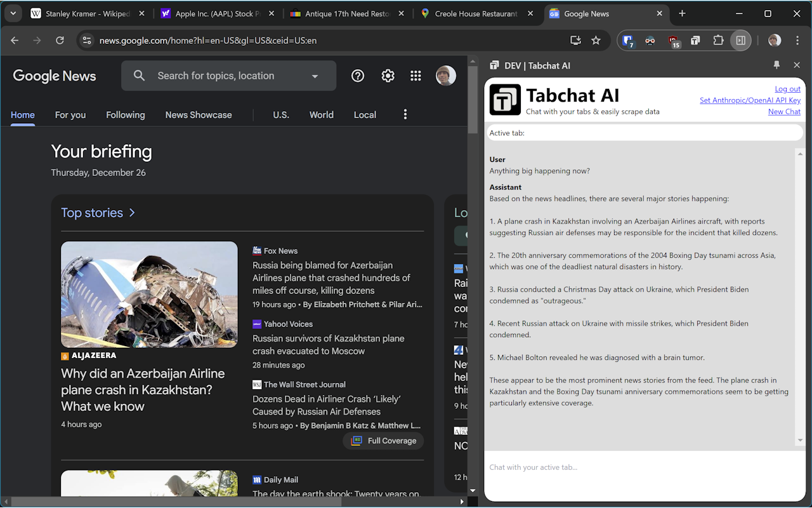The width and height of the screenshot is (812, 508).
Task: Open Set Anthropic/OpenAI API Key link
Action: 750,100
